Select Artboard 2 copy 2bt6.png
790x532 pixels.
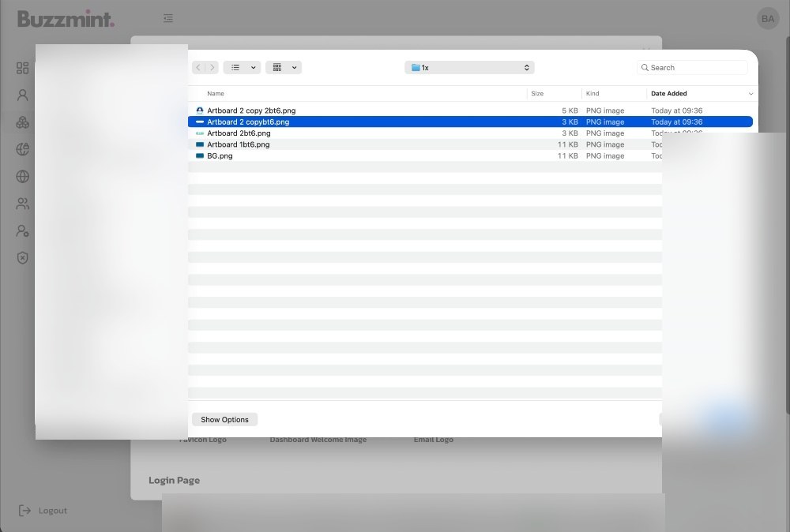click(470, 111)
